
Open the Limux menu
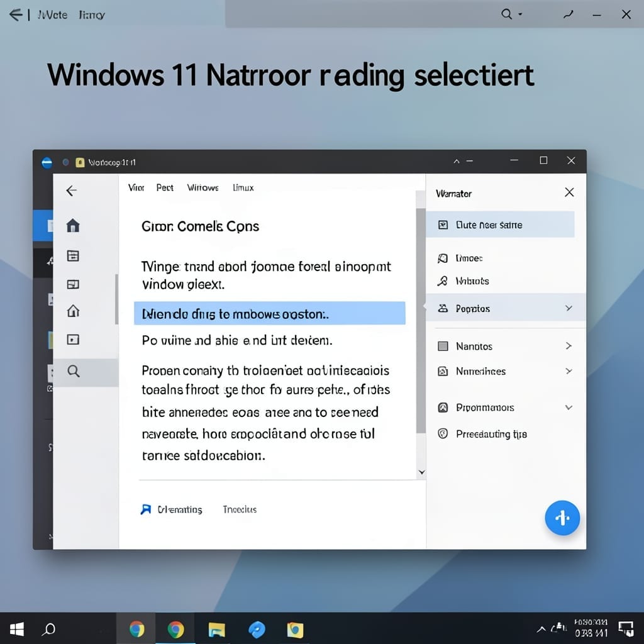(x=243, y=187)
